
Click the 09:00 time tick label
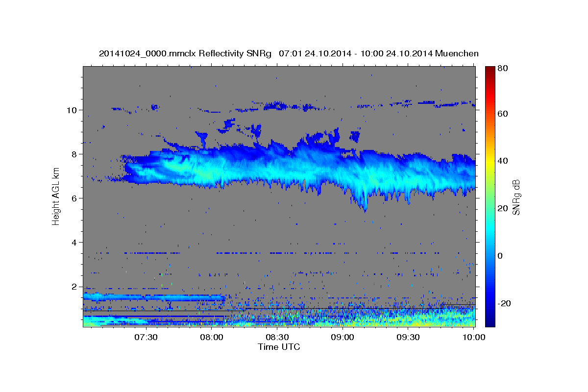click(x=343, y=337)
